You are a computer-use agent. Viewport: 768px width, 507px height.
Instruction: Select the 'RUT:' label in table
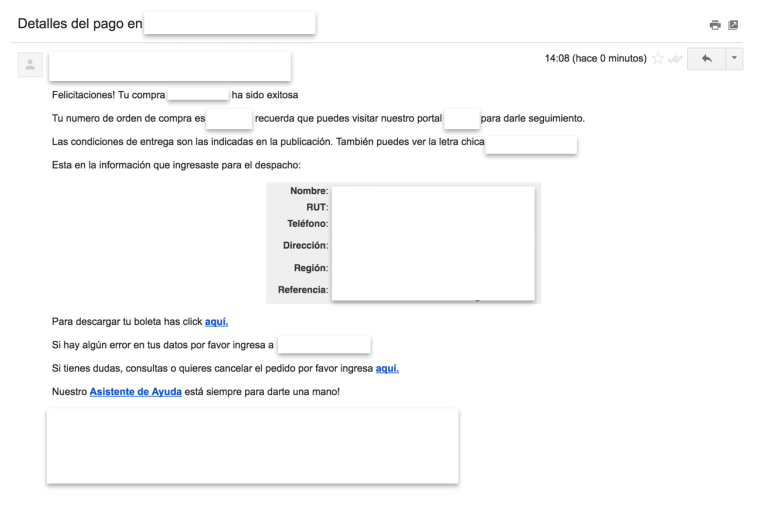[x=317, y=207]
